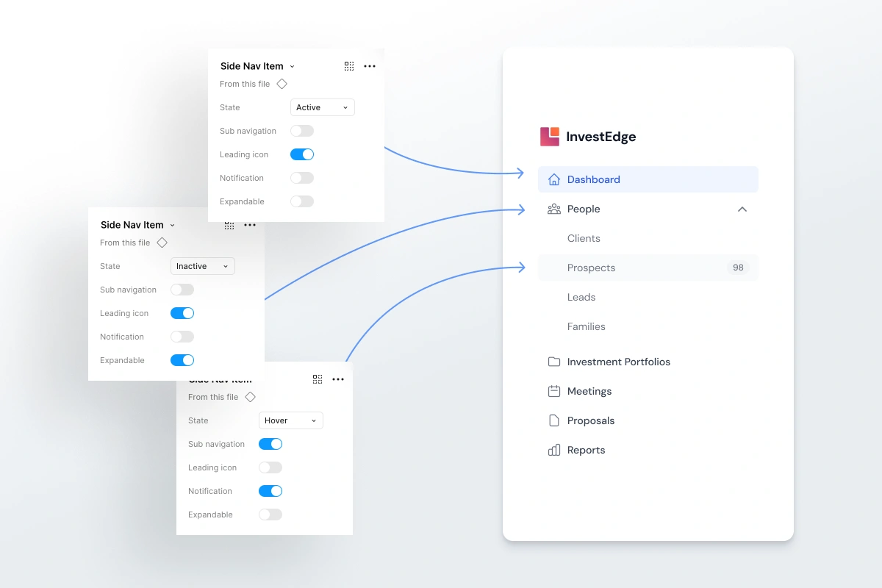Disable Leading icon in Active panel

(302, 154)
